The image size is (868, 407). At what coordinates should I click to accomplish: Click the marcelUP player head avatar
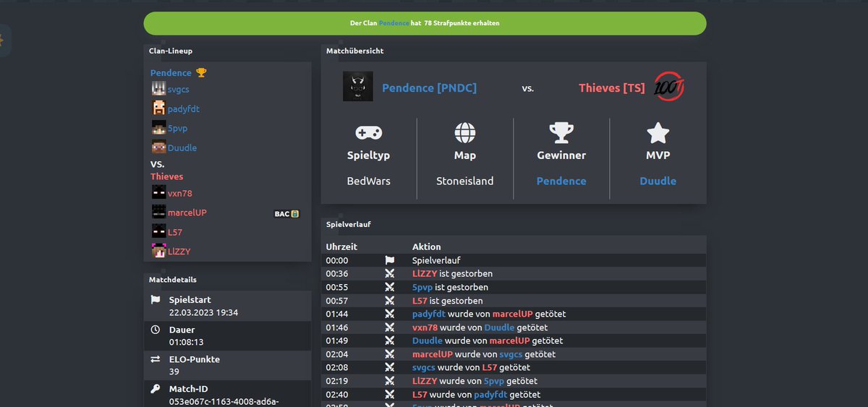pos(158,212)
